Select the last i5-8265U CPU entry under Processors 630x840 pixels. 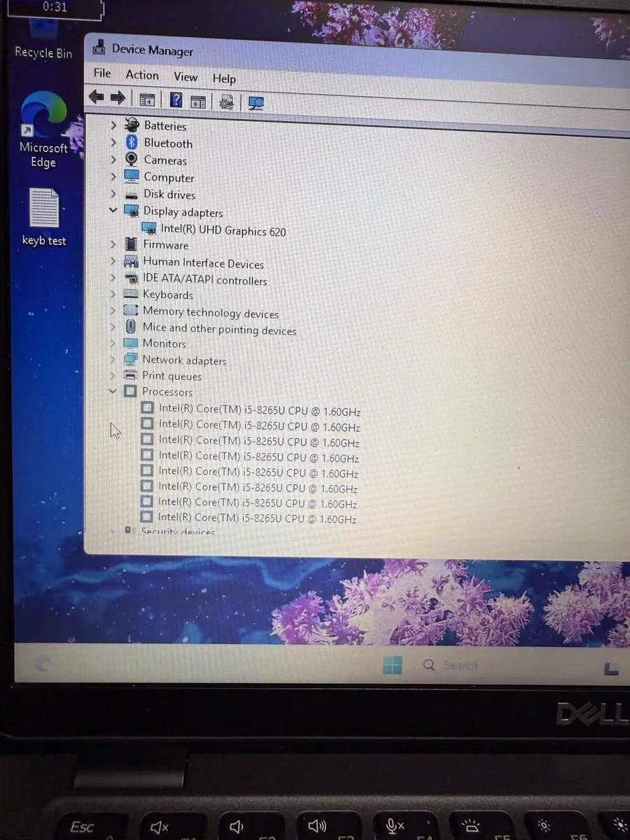pos(257,518)
